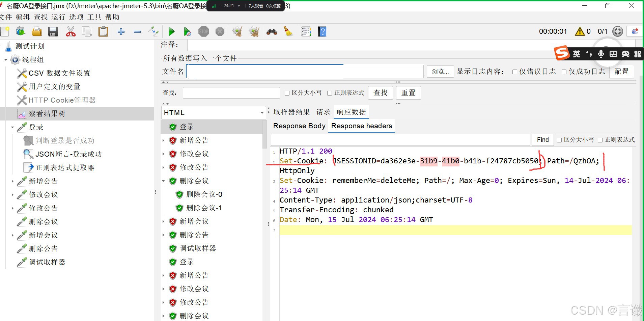Screen dimensions: 644x321
Task: Switch to 请求 tab
Action: coord(323,112)
